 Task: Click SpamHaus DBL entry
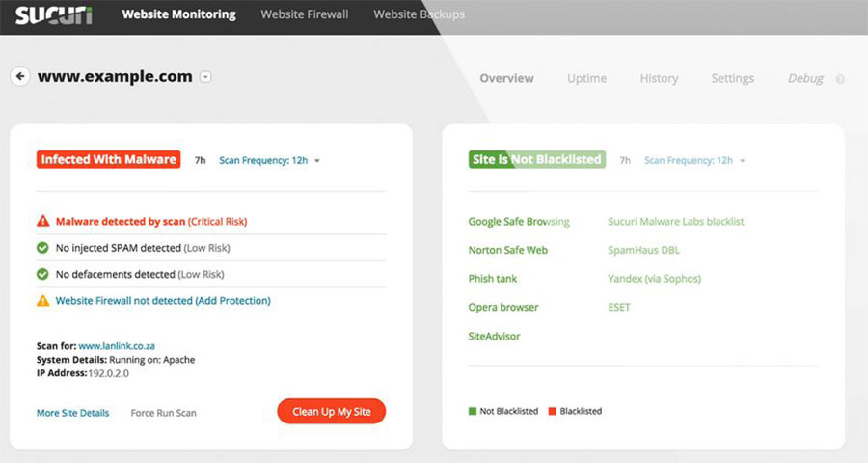tap(643, 250)
